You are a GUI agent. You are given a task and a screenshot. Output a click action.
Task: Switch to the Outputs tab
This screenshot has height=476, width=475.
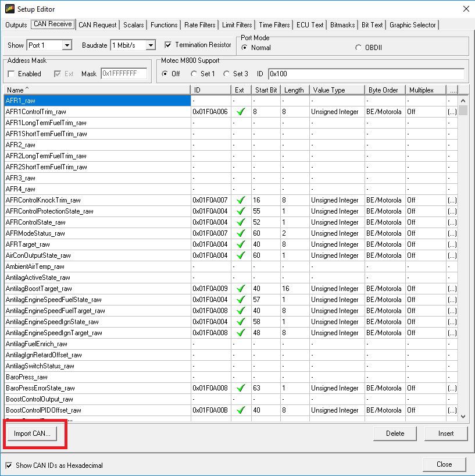click(x=16, y=25)
